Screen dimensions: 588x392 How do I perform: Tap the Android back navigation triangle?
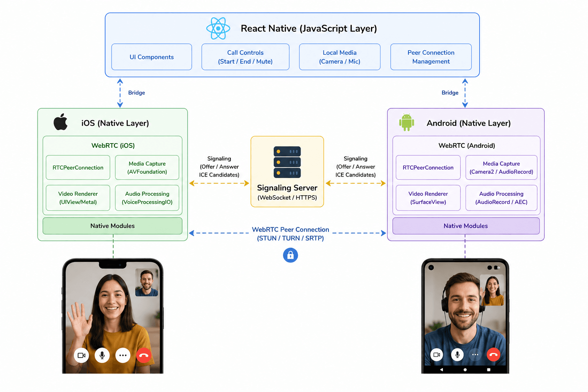click(441, 370)
